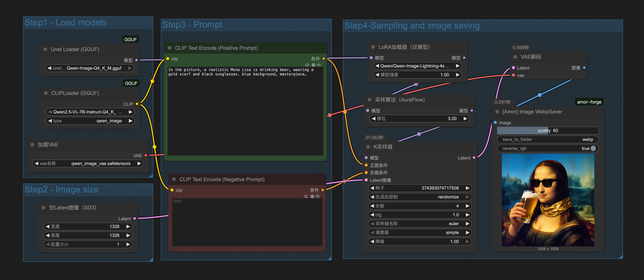Viewport: 644px width, 280px height.
Task: Click into the empty negative prompt text area
Action: pyautogui.click(x=247, y=222)
